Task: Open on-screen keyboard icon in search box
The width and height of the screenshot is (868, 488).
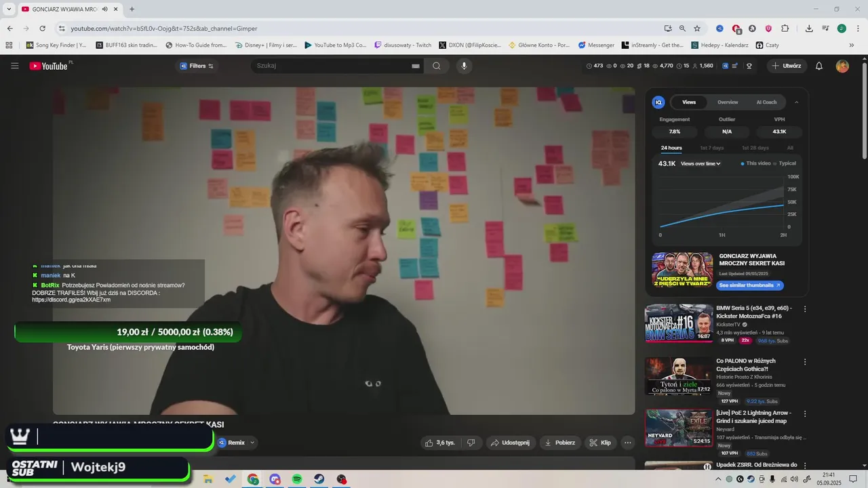Action: (416, 66)
